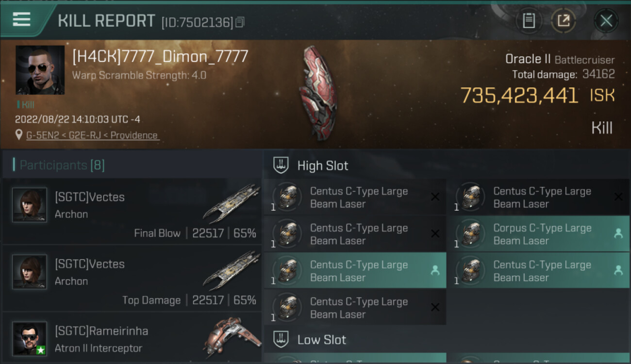Click the Rameirinha pilot portrait

tap(30, 338)
